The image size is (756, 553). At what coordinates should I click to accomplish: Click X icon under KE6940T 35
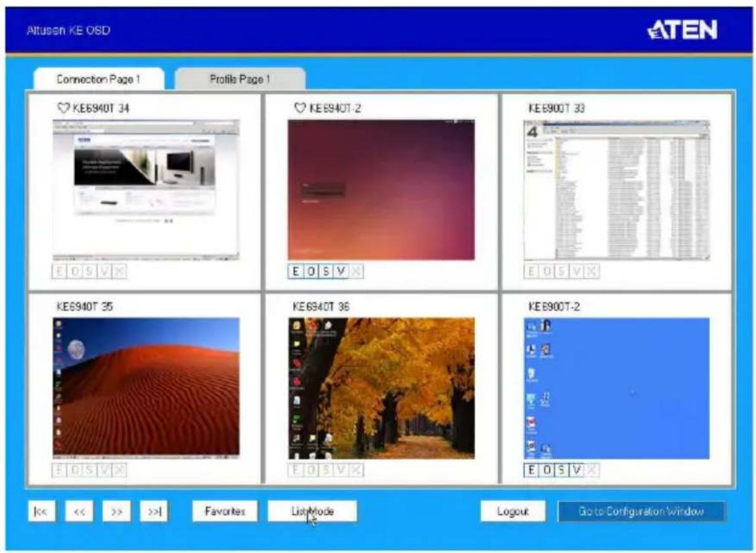119,469
